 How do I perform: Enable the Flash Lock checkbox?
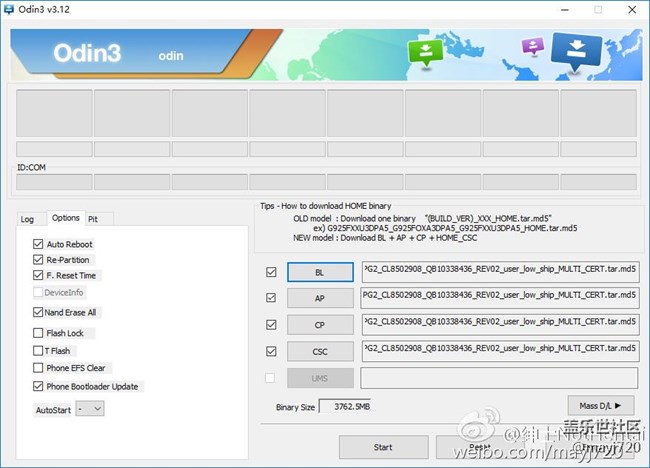pos(38,333)
